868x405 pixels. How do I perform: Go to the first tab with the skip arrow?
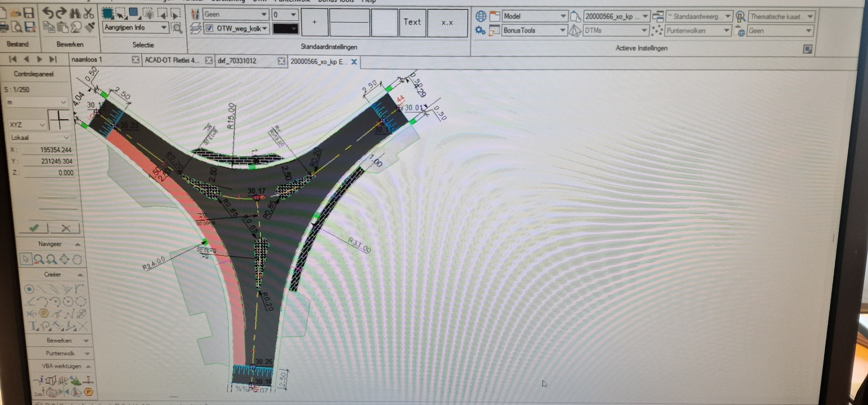(13, 59)
